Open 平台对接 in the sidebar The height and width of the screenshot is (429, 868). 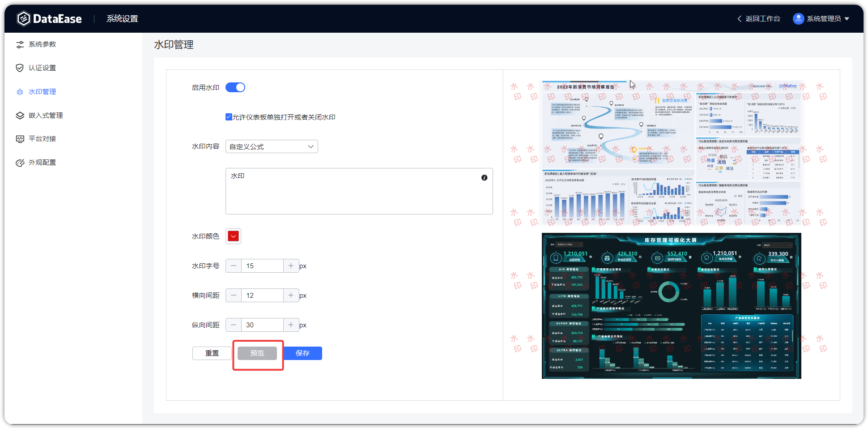click(x=42, y=139)
